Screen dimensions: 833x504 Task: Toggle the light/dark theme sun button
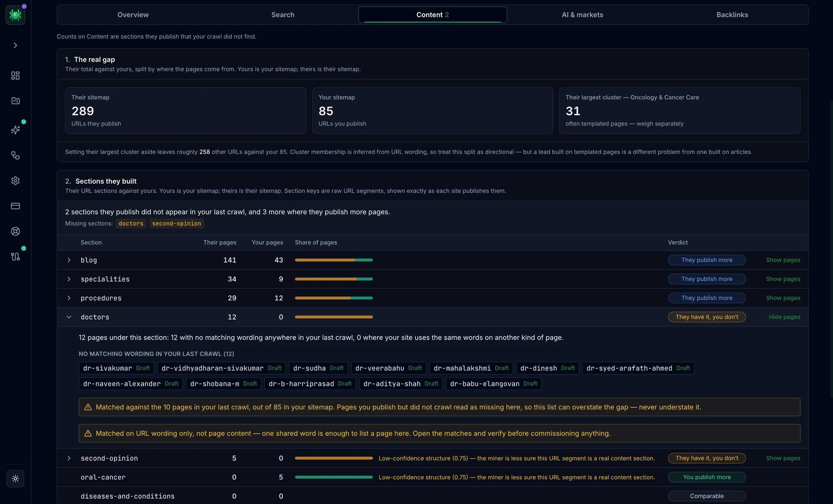click(x=15, y=479)
